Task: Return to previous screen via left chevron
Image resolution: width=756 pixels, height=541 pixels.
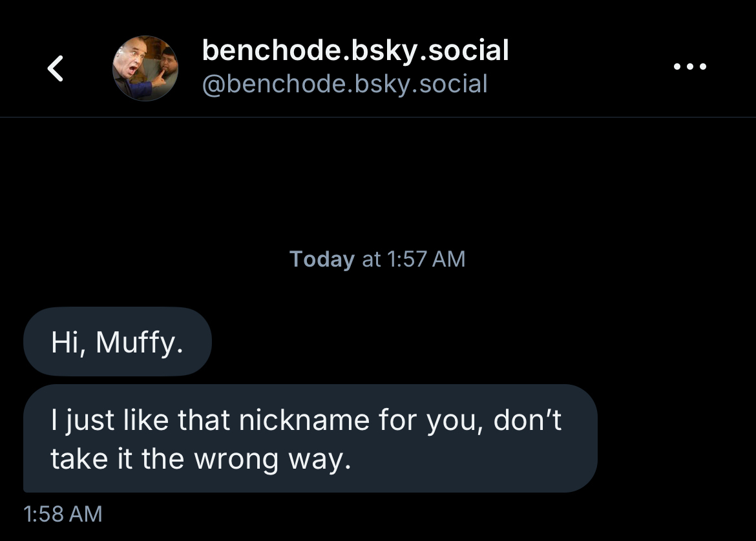Action: pos(57,68)
